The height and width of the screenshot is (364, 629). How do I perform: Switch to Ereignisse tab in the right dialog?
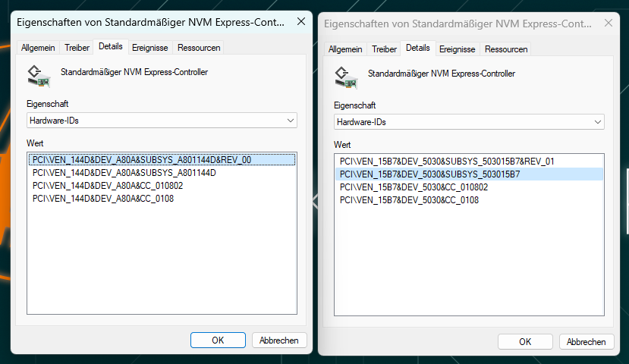tap(458, 49)
